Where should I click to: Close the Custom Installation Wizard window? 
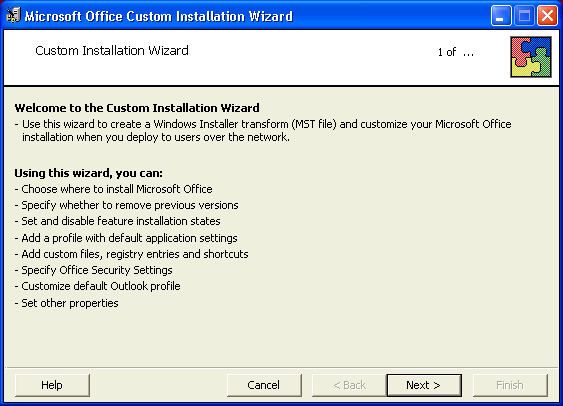point(547,16)
